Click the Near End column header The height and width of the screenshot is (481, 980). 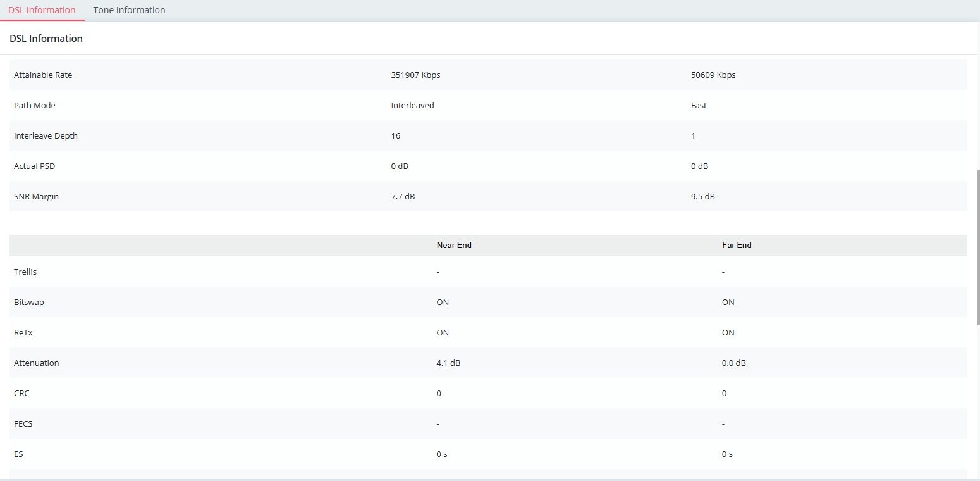pos(454,245)
